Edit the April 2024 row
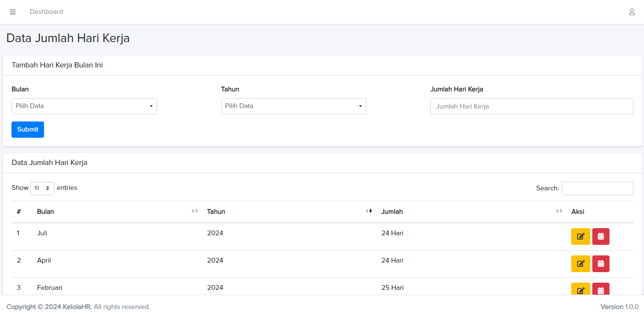 pyautogui.click(x=580, y=264)
